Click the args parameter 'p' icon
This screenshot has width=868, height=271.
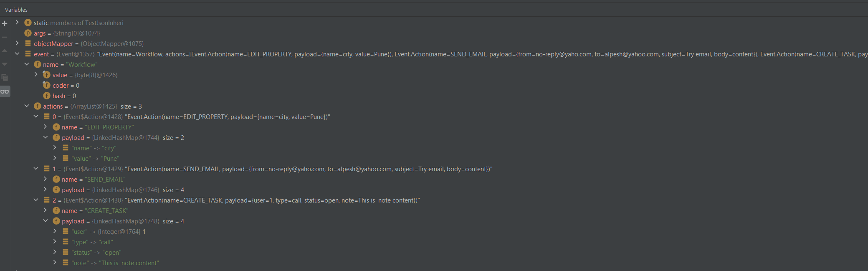pyautogui.click(x=28, y=33)
